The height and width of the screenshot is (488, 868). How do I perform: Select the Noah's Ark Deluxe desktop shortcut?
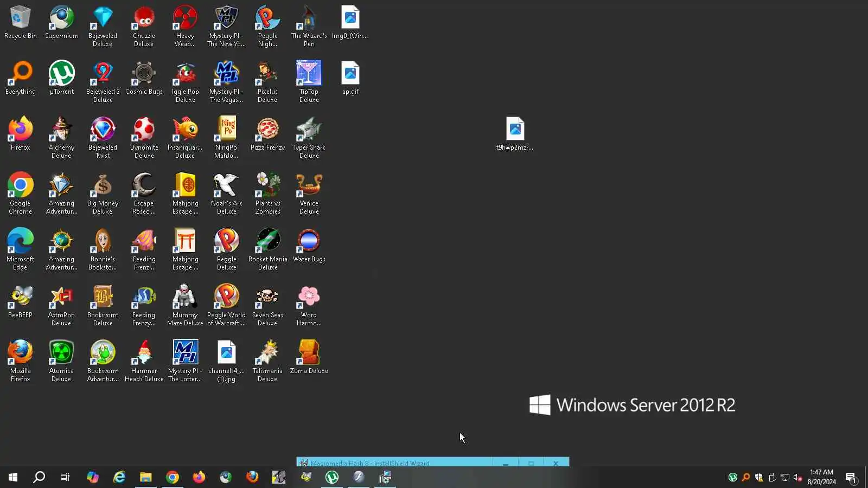(x=226, y=194)
